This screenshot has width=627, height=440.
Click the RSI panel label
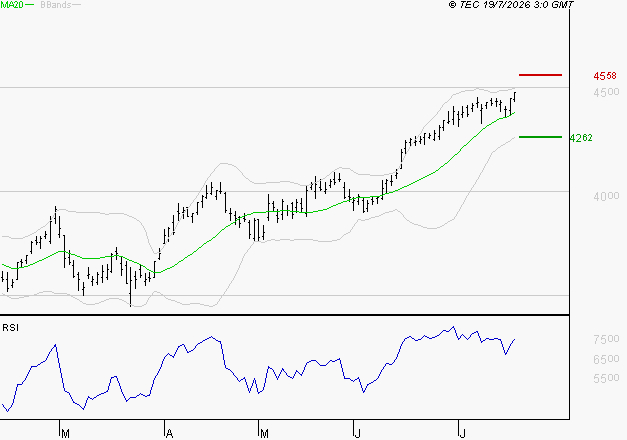click(x=10, y=328)
